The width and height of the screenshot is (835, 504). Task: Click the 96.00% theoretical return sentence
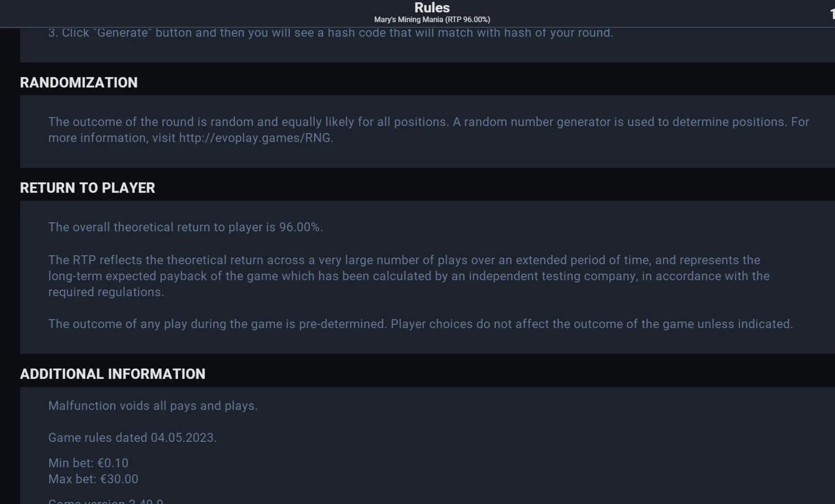point(186,227)
